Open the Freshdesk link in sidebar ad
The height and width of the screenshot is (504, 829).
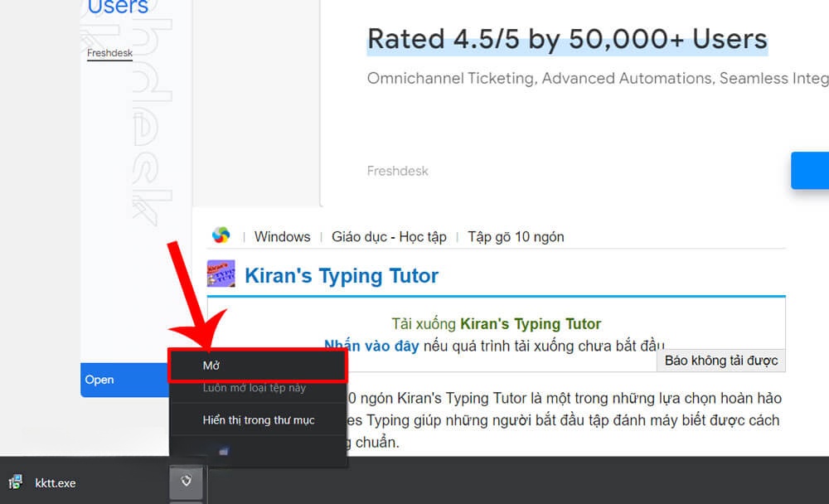coord(109,53)
